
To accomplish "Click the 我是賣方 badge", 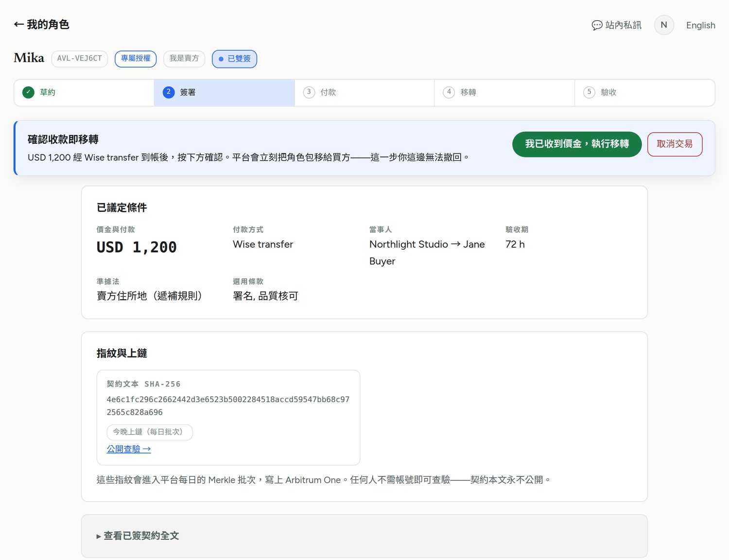I will coord(184,59).
